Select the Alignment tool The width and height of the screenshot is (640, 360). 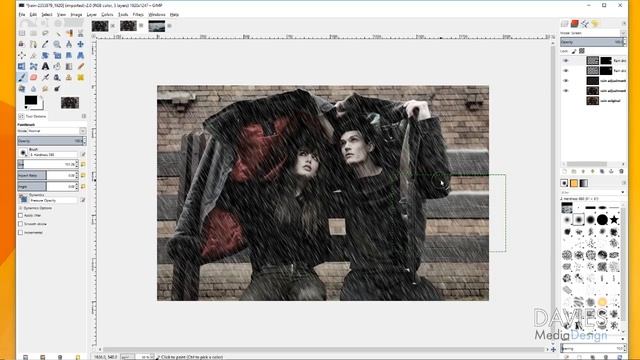[22, 55]
